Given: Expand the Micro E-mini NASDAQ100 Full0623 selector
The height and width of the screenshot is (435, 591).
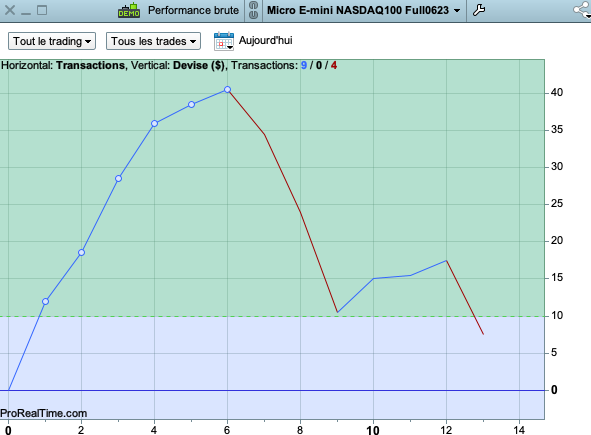Looking at the screenshot, I should point(364,10).
